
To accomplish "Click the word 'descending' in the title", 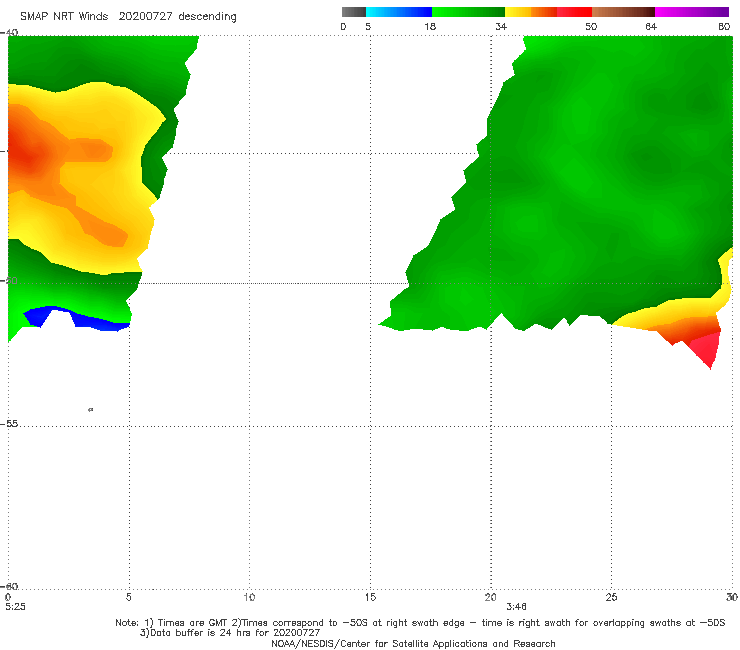I will (207, 17).
